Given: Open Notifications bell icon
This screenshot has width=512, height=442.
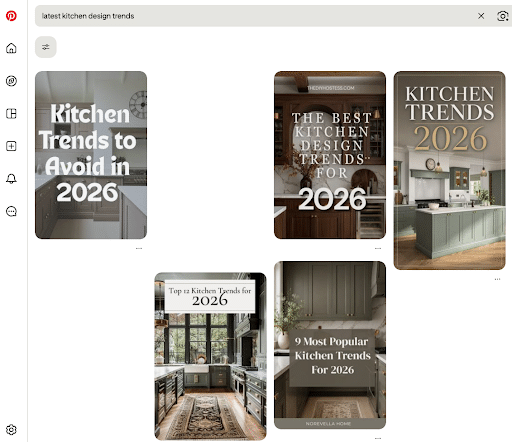Looking at the screenshot, I should [x=11, y=179].
